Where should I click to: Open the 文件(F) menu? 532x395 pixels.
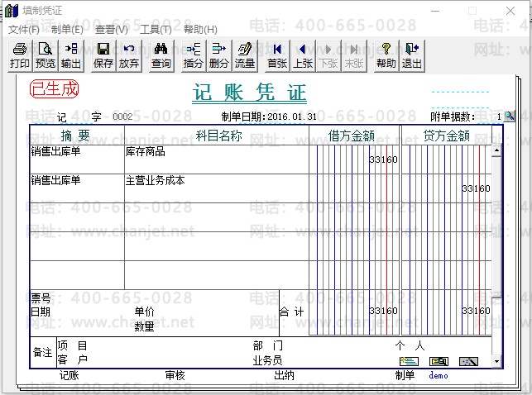coord(24,29)
